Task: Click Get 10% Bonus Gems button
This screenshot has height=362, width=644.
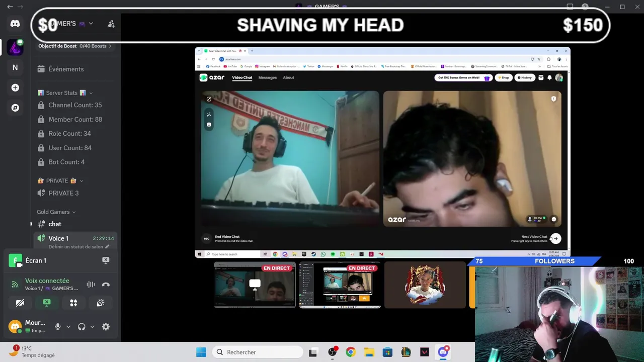Action: point(463,77)
